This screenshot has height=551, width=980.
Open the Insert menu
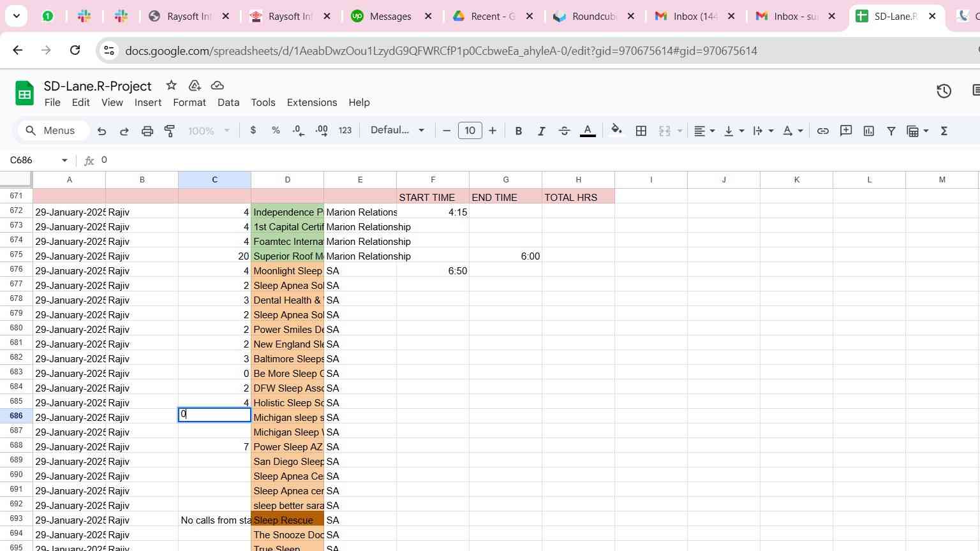[x=148, y=102]
